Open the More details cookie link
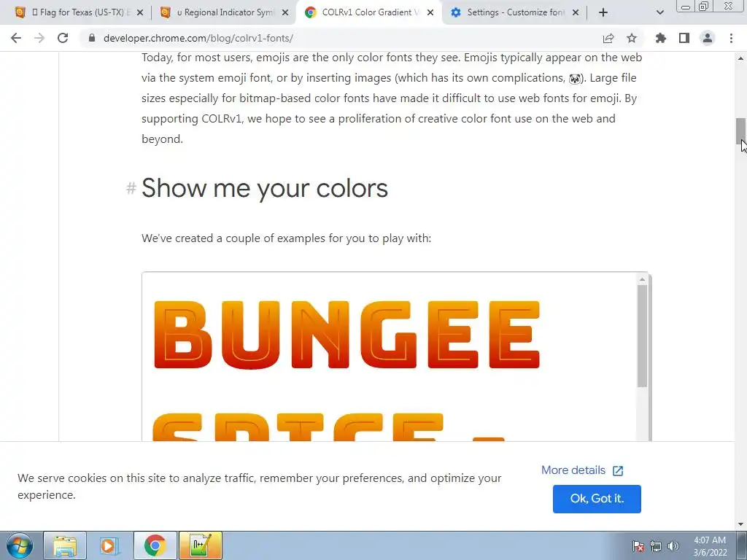The height and width of the screenshot is (560, 747). 582,470
